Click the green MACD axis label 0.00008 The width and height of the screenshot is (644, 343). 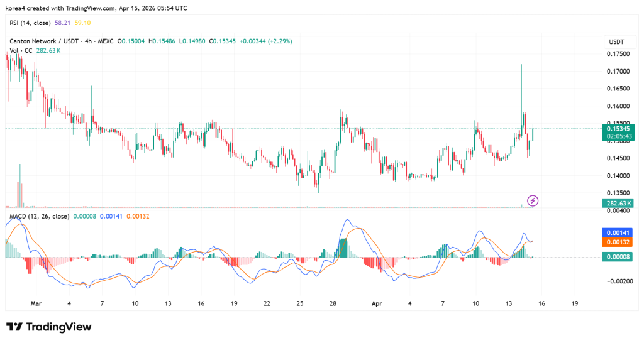pos(618,257)
